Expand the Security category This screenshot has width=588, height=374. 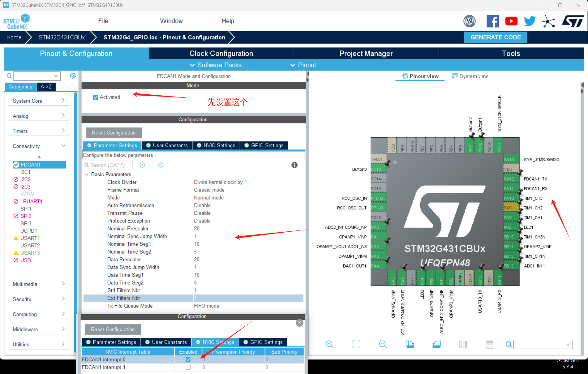(39, 299)
